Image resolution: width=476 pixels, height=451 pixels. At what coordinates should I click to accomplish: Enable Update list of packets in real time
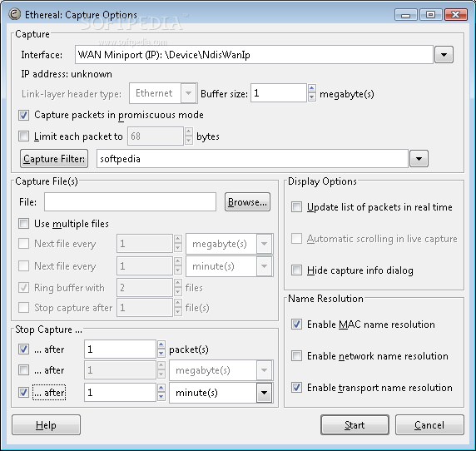click(296, 207)
